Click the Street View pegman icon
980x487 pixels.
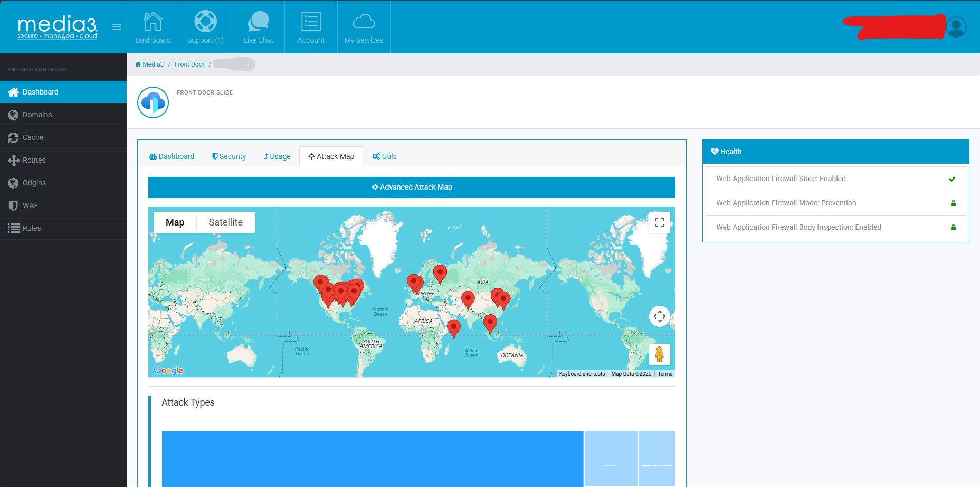pos(659,354)
